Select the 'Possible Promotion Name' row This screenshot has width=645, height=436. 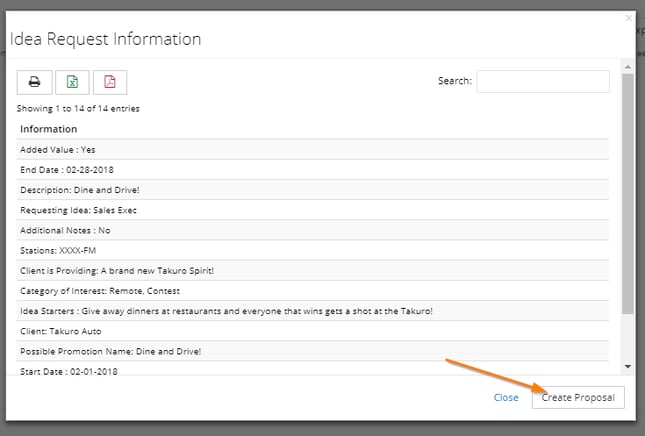click(x=313, y=351)
